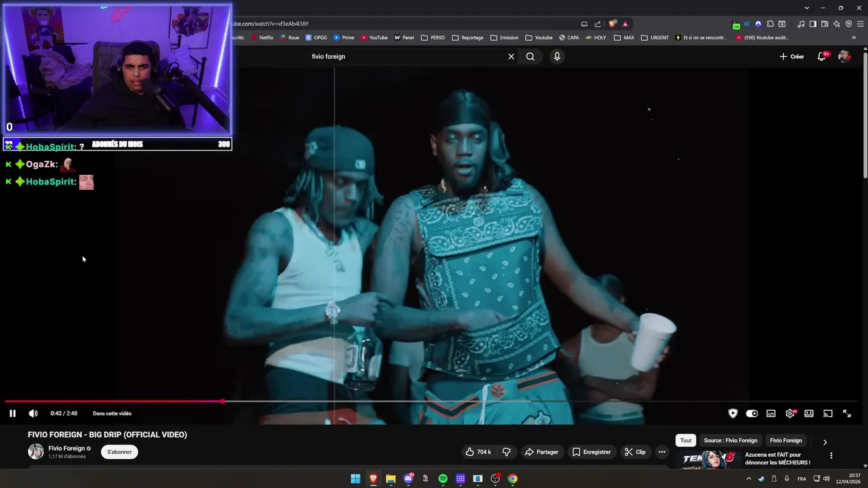This screenshot has width=868, height=488.
Task: Focus the 'fivio foreign' search box
Action: pos(406,57)
